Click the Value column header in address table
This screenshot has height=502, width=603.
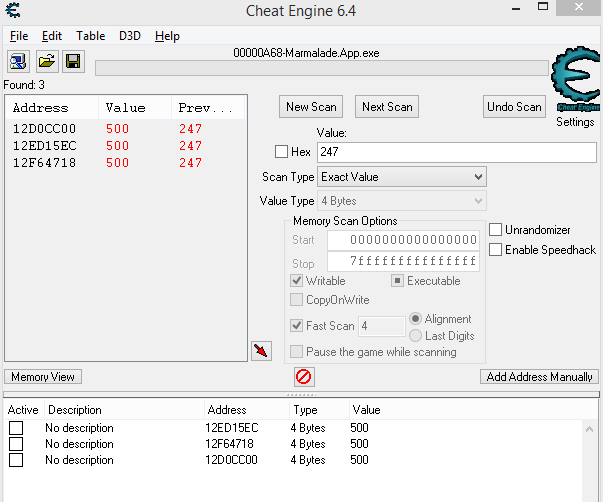(x=366, y=410)
